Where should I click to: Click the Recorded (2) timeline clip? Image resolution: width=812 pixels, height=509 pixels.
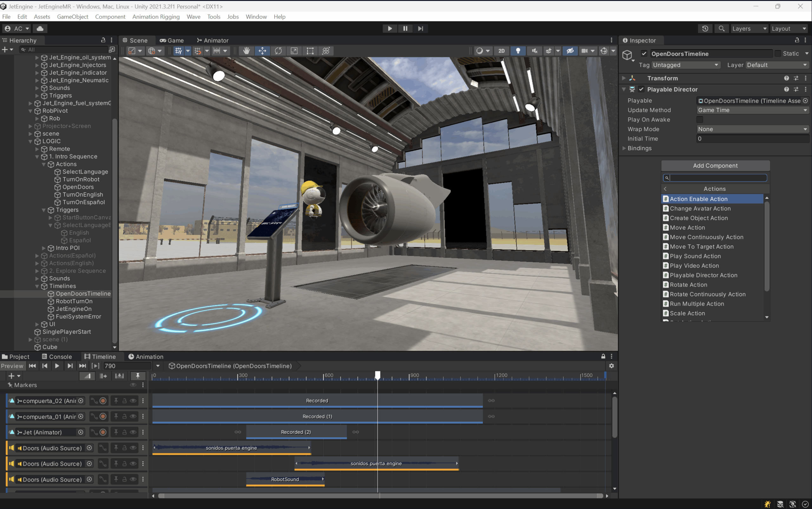click(x=296, y=432)
